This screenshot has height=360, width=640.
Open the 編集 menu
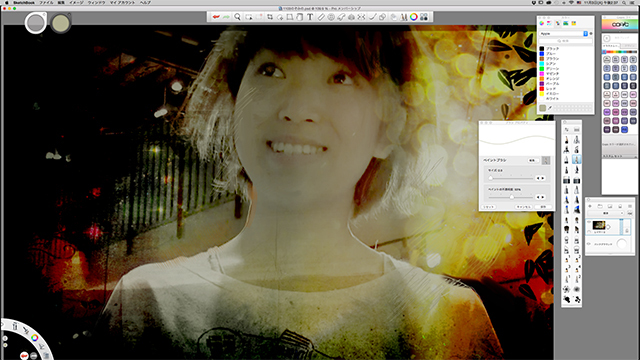(x=61, y=2)
